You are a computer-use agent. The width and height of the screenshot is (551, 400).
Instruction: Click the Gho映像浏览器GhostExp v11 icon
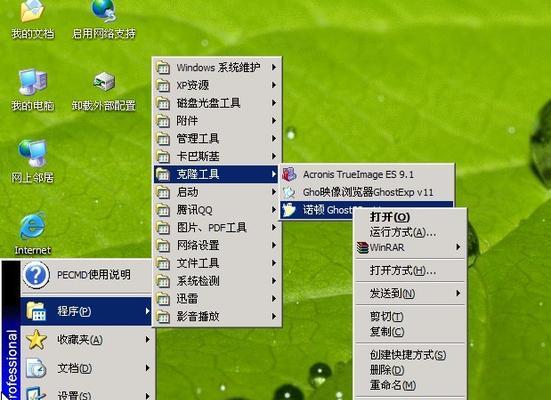(x=289, y=192)
